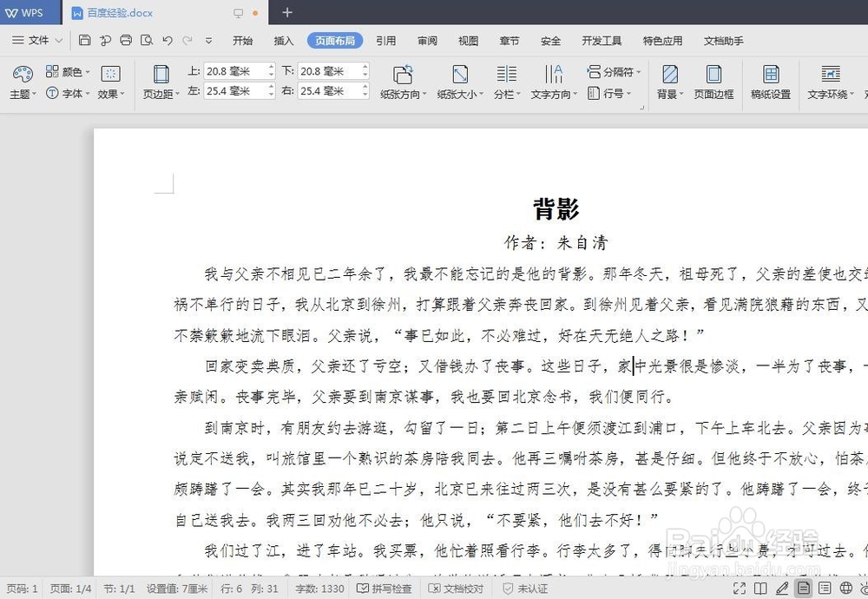Enable read layout view mode
The height and width of the screenshot is (599, 868).
pyautogui.click(x=760, y=589)
